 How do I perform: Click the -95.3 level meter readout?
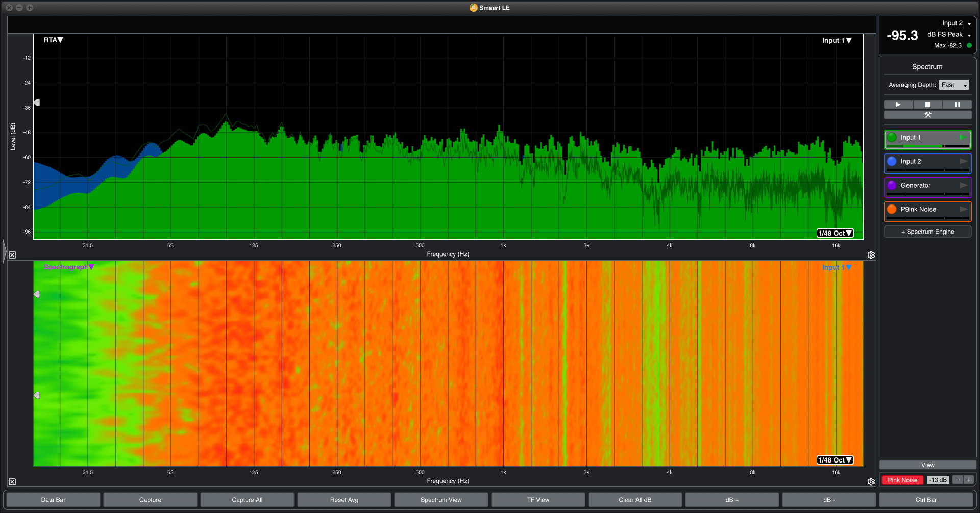click(902, 36)
